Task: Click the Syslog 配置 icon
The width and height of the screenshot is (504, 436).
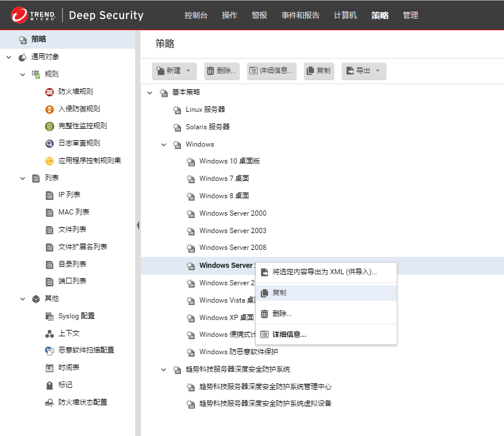Action: click(x=49, y=316)
